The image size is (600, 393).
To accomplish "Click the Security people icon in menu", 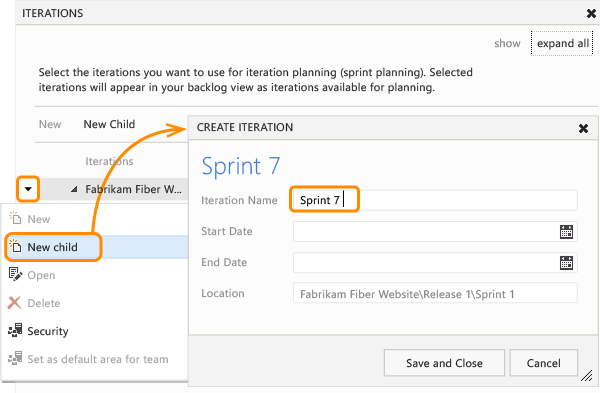I will pos(15,330).
